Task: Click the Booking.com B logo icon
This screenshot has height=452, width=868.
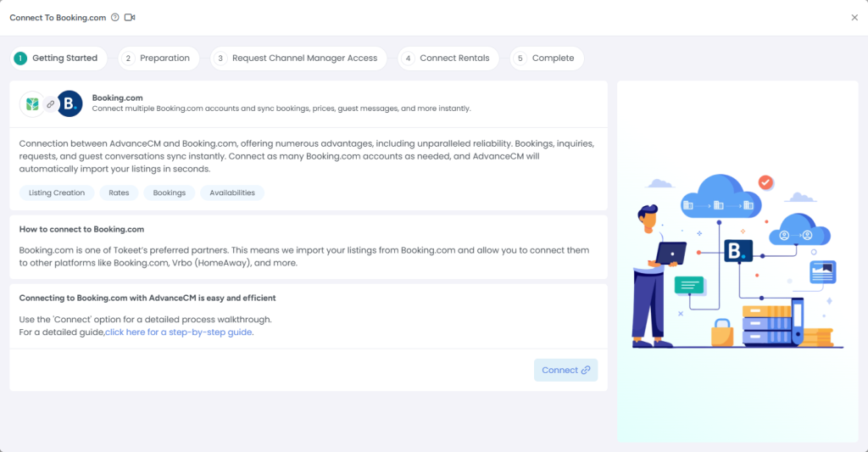Action: coord(70,103)
